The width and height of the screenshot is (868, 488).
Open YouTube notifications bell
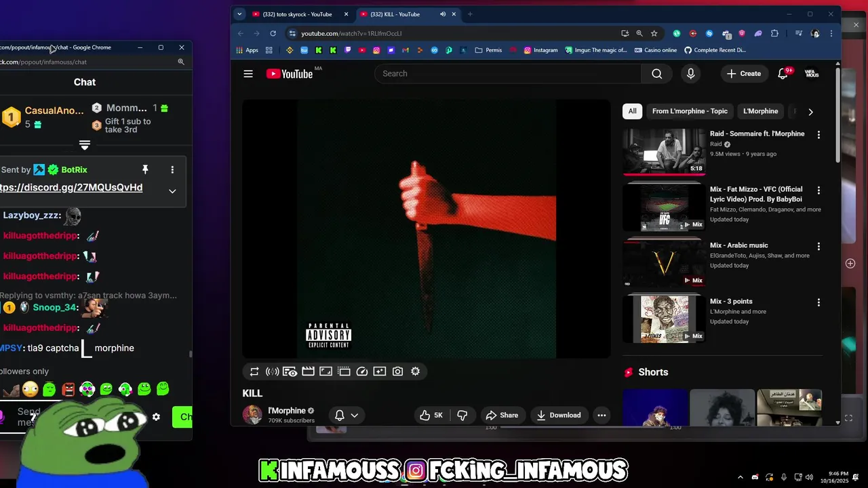(x=783, y=74)
